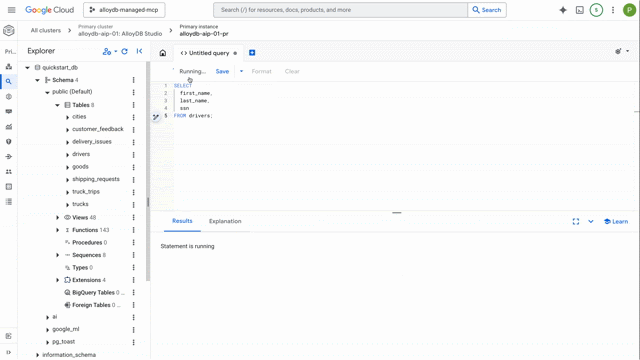Click the AlloyDB product logo icon
640x360 pixels.
click(9, 30)
